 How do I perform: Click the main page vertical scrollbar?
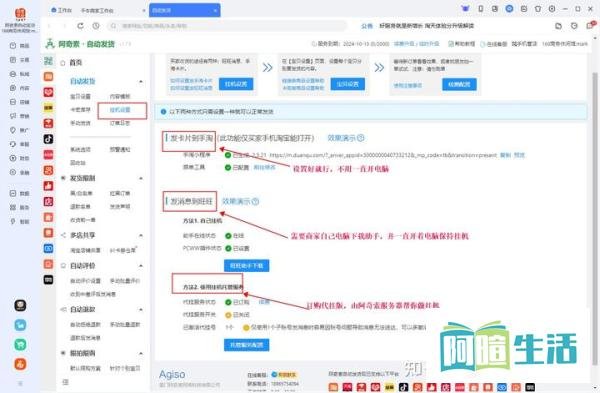tap(595, 218)
